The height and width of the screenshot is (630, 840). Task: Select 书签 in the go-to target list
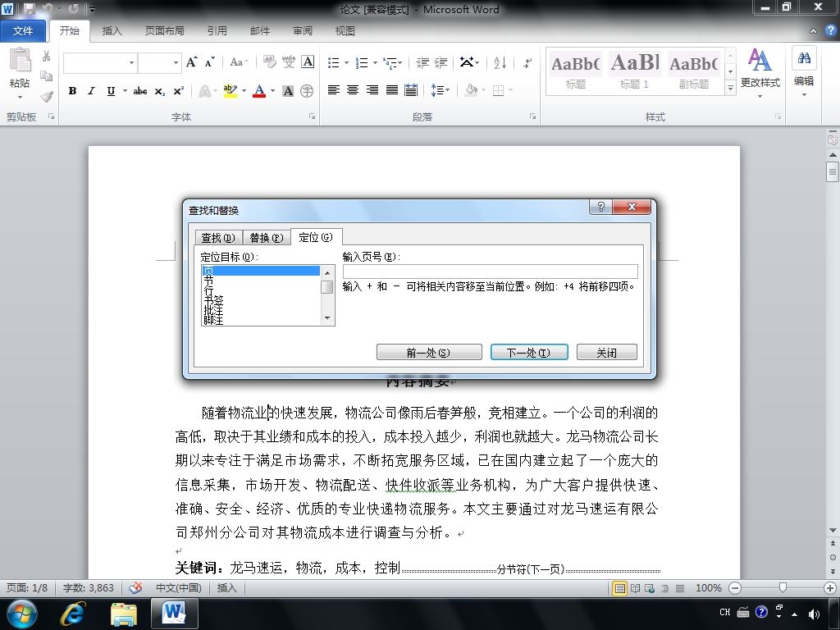click(214, 300)
